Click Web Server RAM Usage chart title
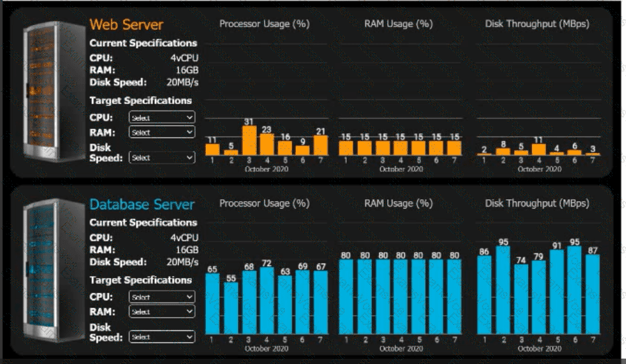626x364 pixels. [398, 24]
